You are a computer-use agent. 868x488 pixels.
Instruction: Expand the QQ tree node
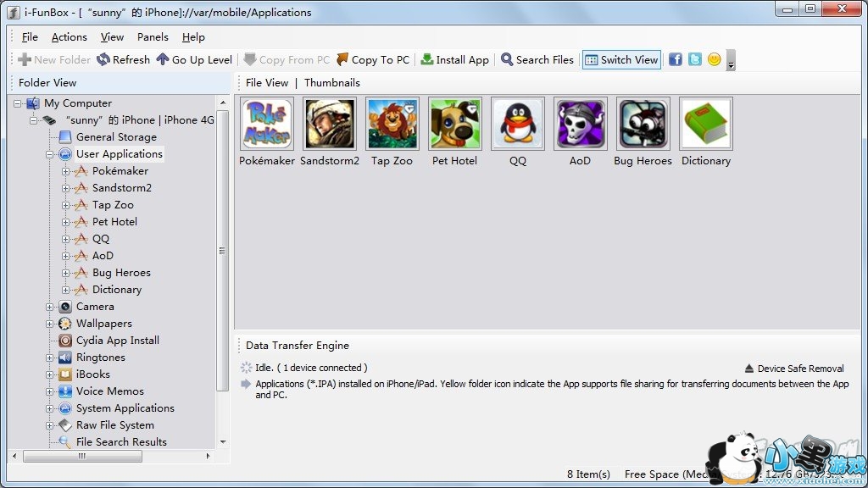66,239
